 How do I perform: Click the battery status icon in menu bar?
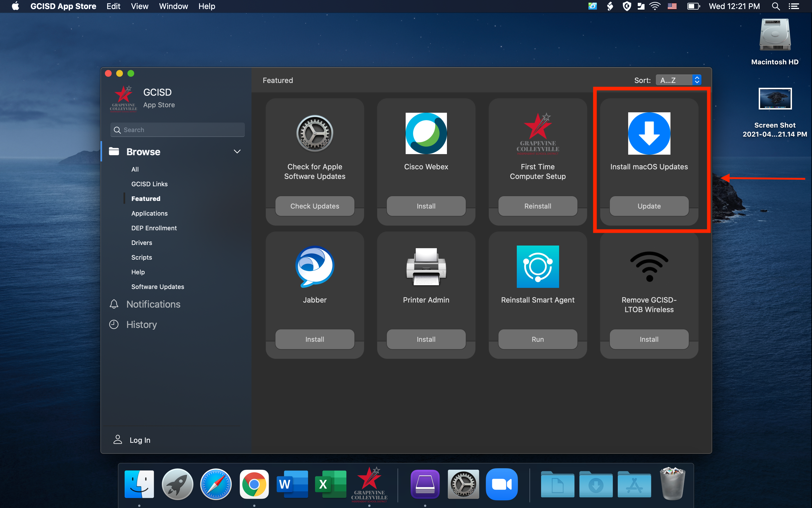point(693,6)
